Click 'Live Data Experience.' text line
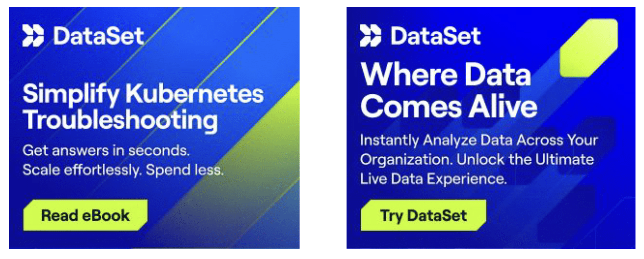This screenshot has height=259, width=644. click(433, 179)
